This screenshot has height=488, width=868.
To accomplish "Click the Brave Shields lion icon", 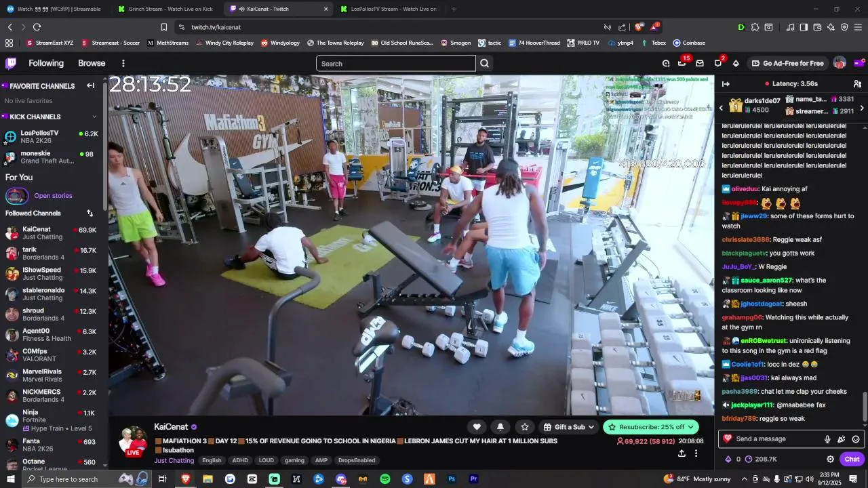I will tap(639, 27).
